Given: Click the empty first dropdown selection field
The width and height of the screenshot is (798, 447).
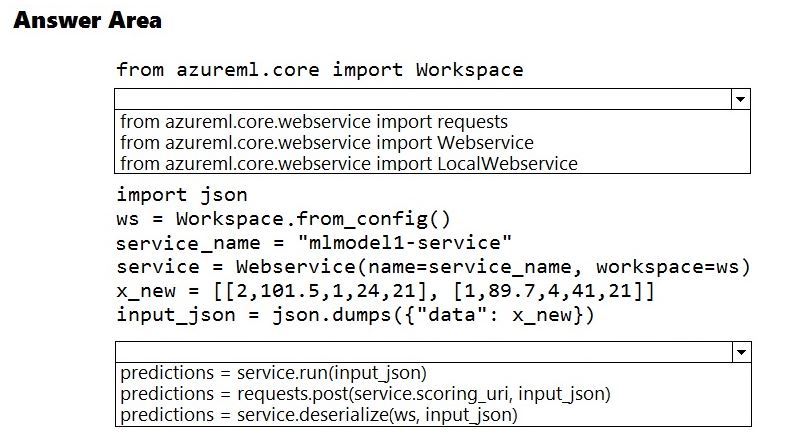Looking at the screenshot, I should pos(423,99).
